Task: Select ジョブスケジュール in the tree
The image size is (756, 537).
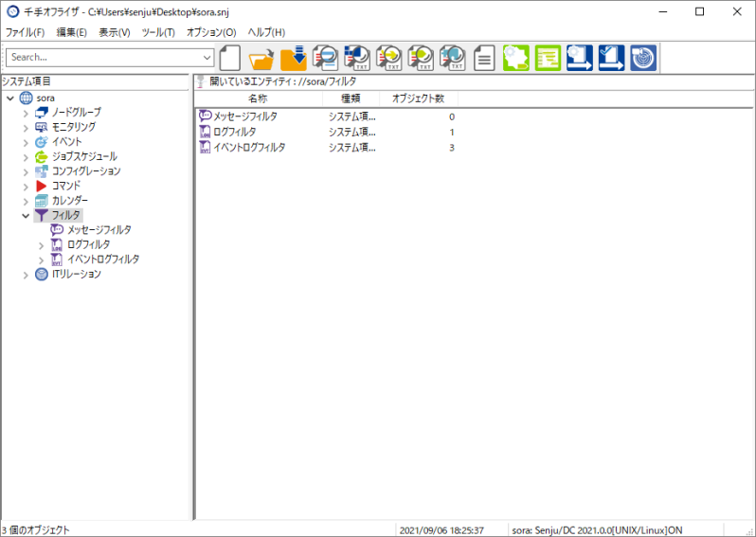Action: tap(84, 156)
